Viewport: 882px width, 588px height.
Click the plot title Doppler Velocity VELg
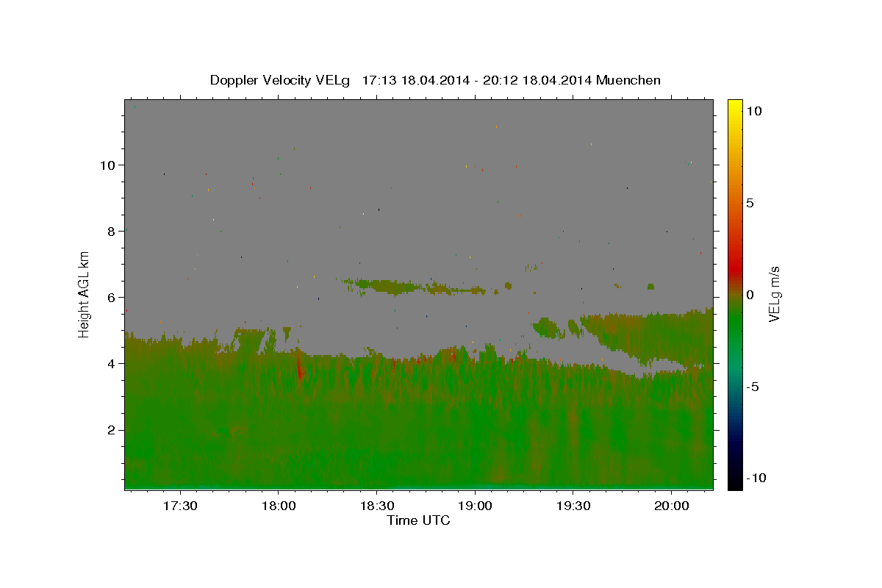click(x=435, y=80)
